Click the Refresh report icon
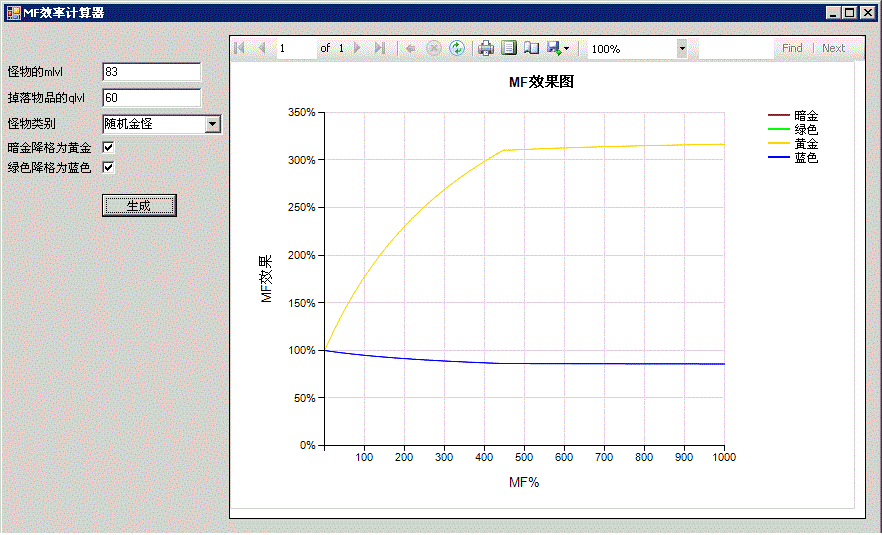Image resolution: width=882 pixels, height=535 pixels. tap(457, 48)
